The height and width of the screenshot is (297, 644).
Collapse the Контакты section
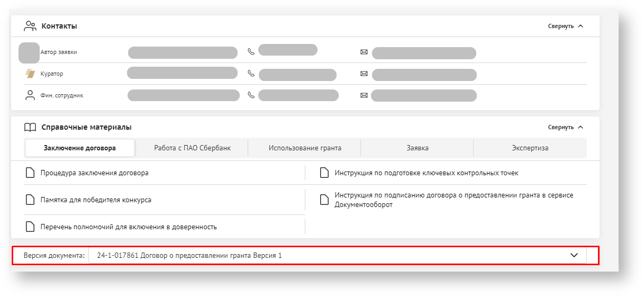565,26
